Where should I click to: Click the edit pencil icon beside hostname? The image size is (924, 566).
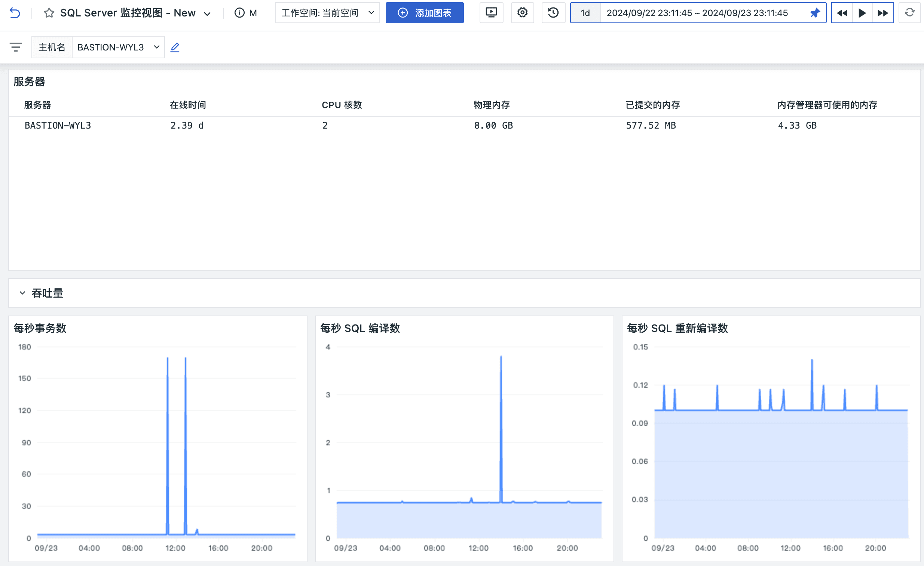[x=175, y=47]
